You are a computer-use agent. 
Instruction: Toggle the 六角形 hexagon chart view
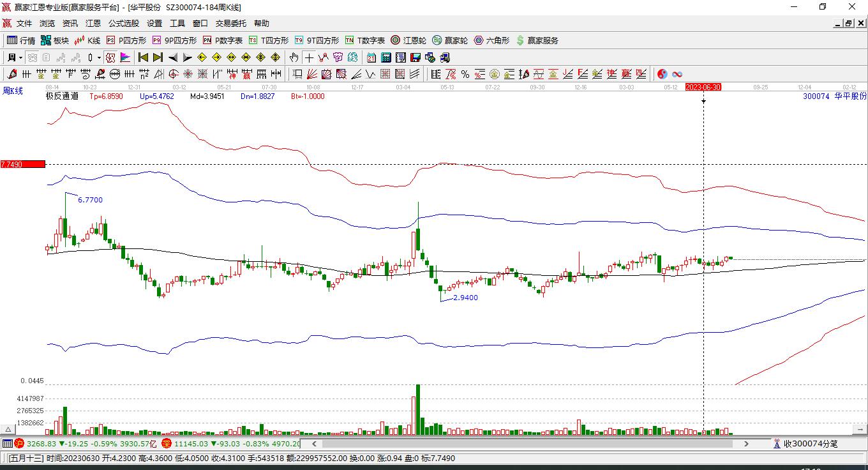[x=491, y=40]
